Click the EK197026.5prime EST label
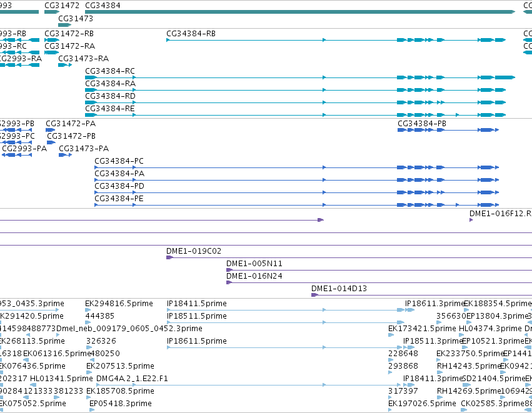The width and height of the screenshot is (532, 413). pos(422,404)
